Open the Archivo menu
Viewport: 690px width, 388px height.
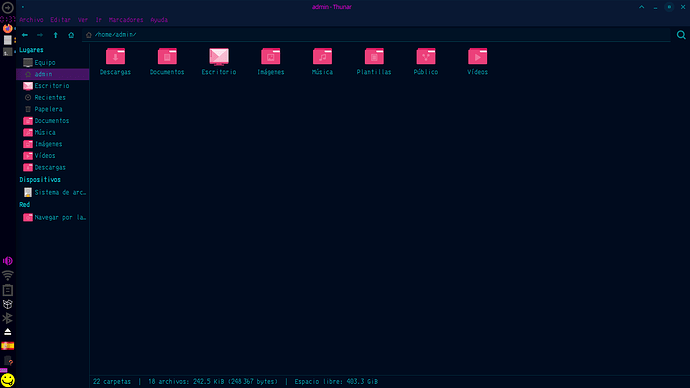point(31,20)
